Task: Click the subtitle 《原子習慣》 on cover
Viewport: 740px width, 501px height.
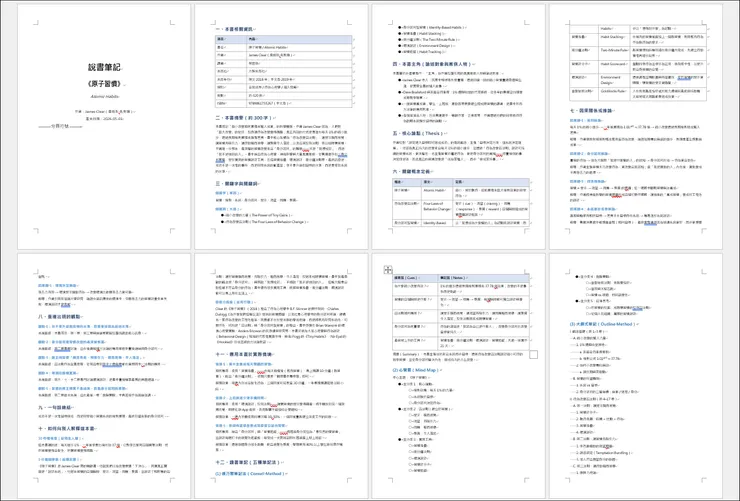Action: pyautogui.click(x=104, y=84)
